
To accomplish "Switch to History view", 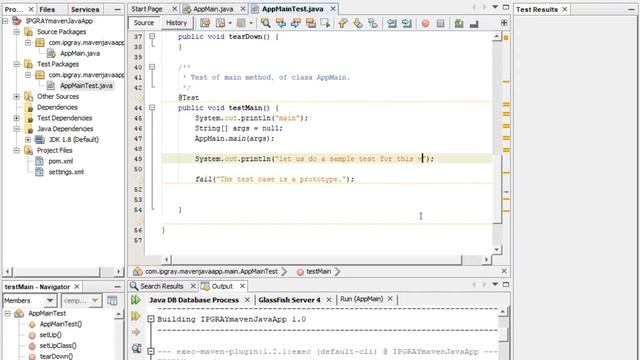I will tap(176, 23).
